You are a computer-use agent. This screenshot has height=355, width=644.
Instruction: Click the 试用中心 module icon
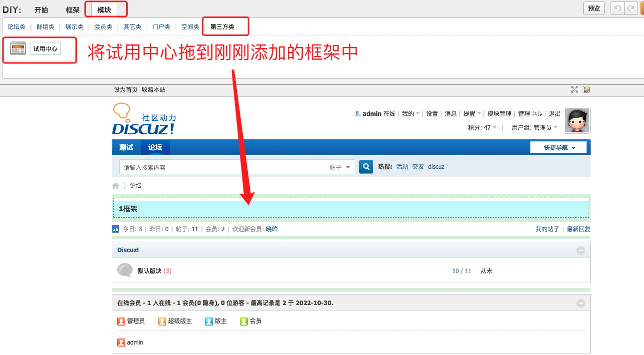[x=18, y=48]
